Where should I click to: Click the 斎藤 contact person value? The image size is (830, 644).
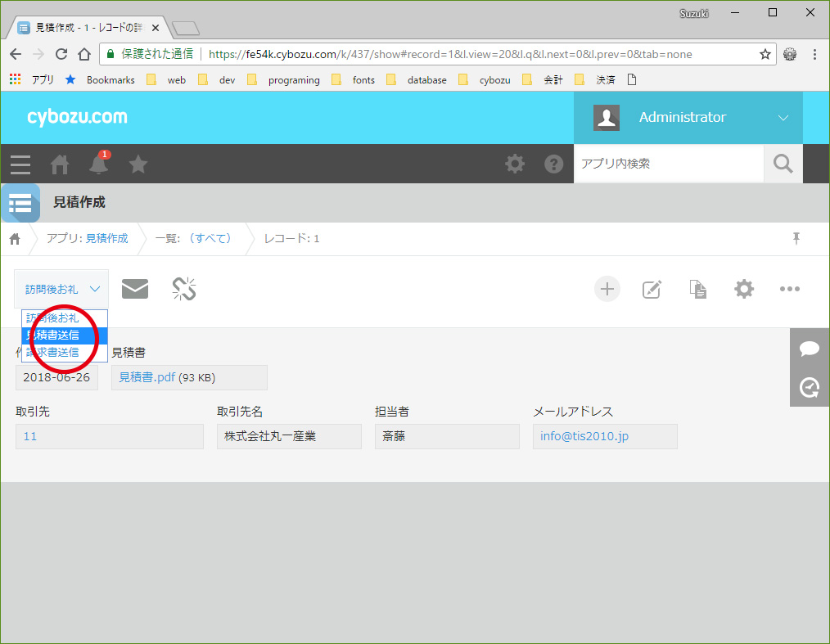click(x=394, y=437)
